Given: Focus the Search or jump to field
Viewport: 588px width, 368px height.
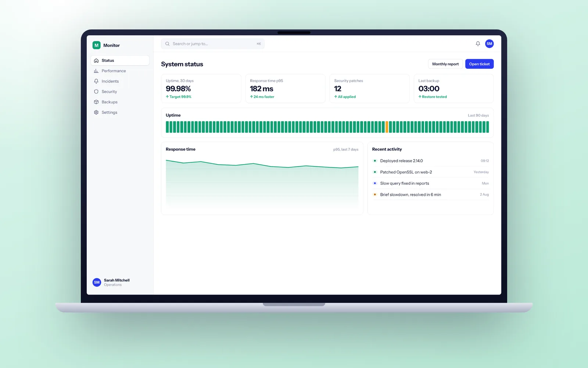Looking at the screenshot, I should [212, 44].
